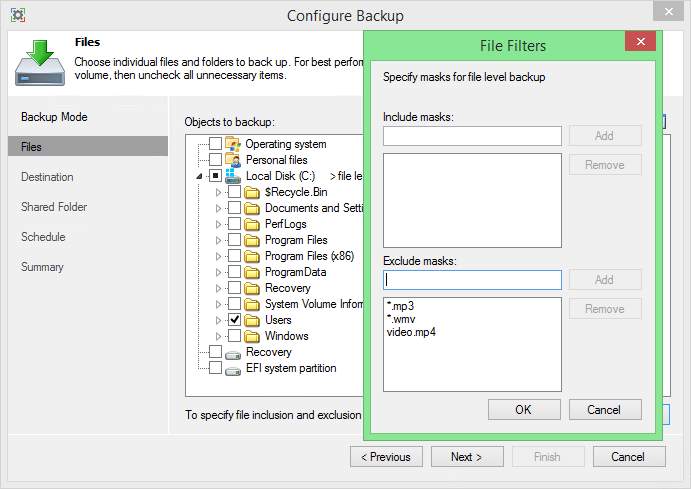The width and height of the screenshot is (691, 489).
Task: Click the Include masks text field
Action: (x=472, y=136)
